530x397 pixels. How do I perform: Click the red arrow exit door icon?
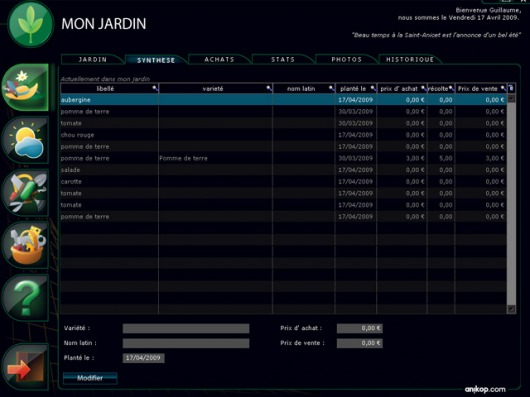point(26,367)
